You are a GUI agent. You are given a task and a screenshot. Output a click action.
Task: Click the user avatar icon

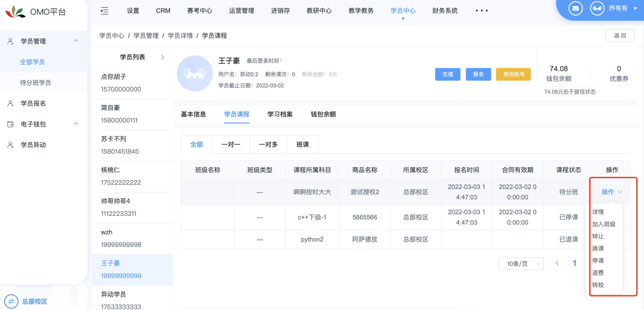(x=597, y=9)
